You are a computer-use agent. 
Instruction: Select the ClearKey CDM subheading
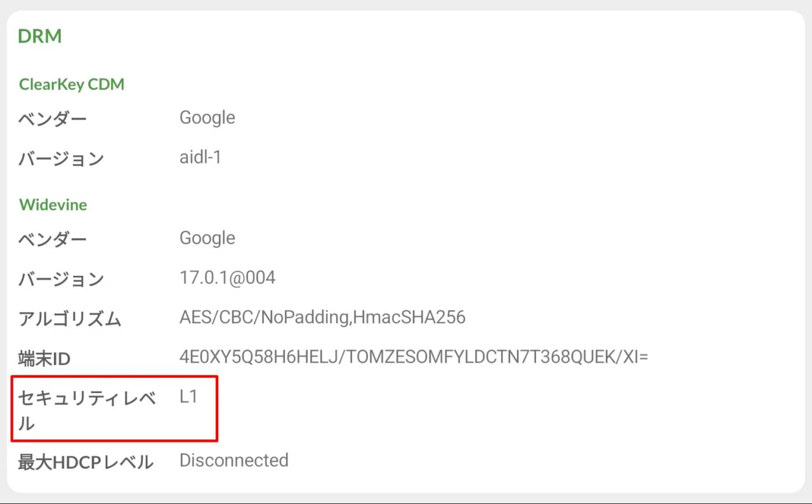coord(72,84)
